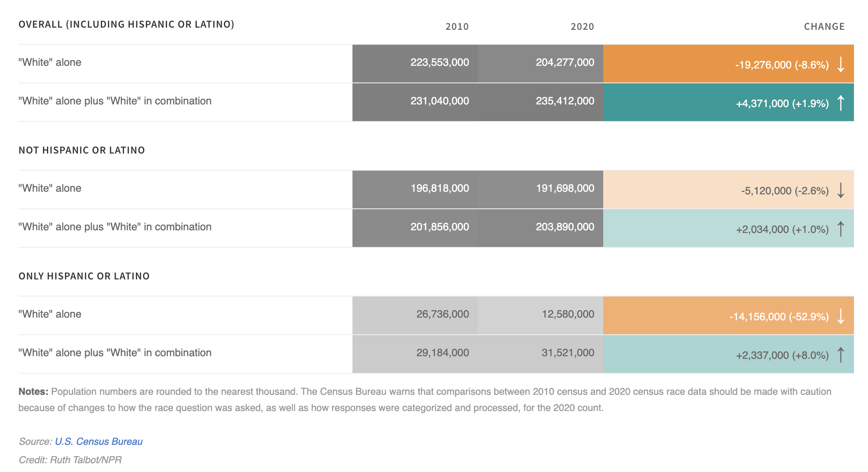The width and height of the screenshot is (868, 472).
Task: Click the 29,184,000 value cell
Action: (442, 353)
